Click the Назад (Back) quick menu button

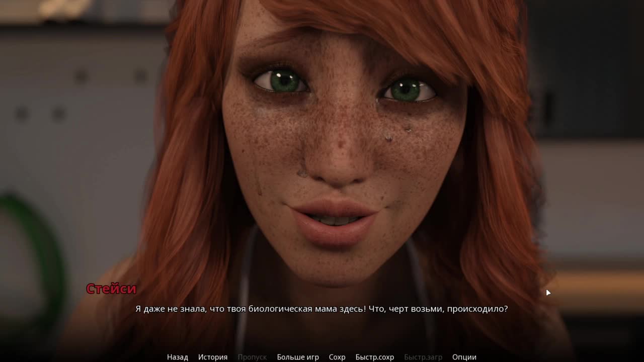pyautogui.click(x=177, y=357)
